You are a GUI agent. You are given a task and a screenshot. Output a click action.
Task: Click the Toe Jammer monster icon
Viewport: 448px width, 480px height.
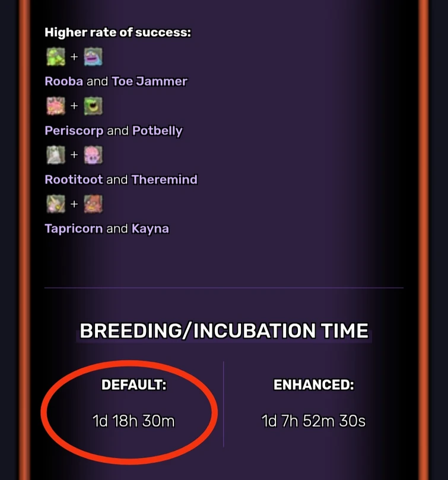point(93,57)
